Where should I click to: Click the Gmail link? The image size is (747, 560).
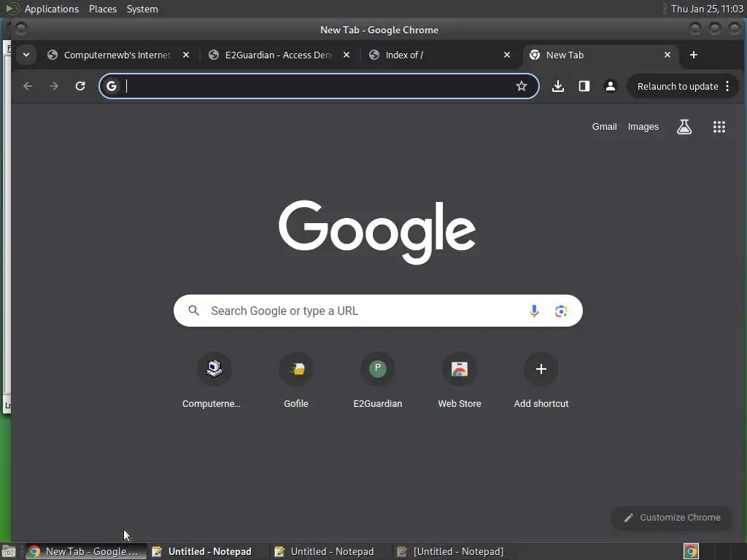coord(604,127)
